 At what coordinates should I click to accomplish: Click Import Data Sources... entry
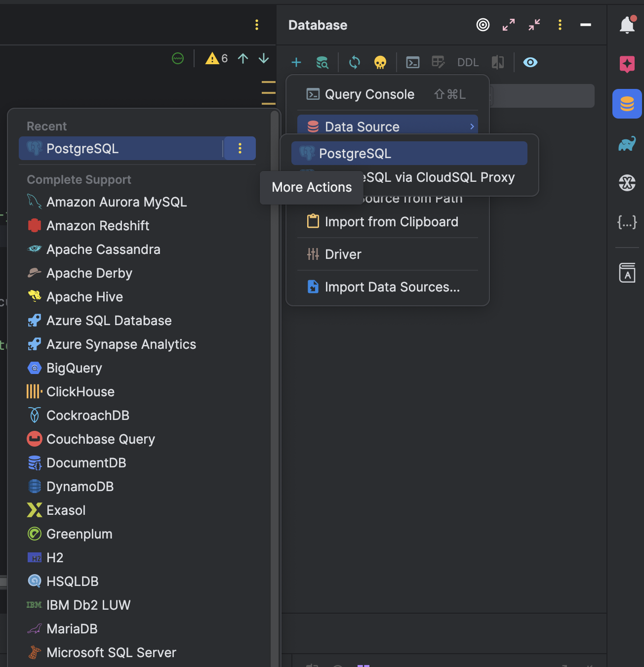[x=388, y=287]
